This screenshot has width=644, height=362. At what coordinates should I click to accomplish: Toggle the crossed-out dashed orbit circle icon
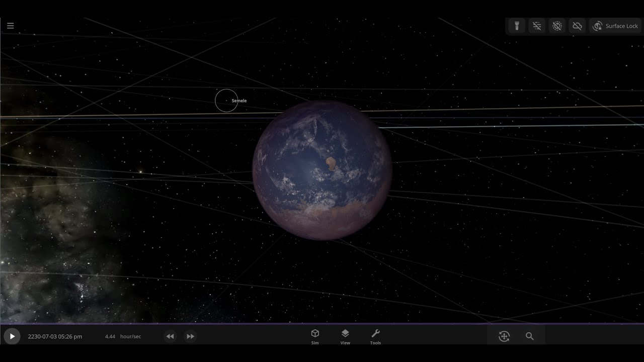tap(557, 26)
